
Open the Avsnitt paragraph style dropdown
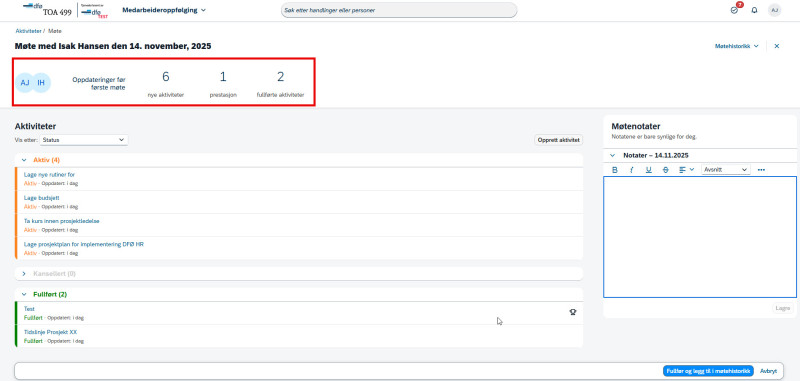point(726,170)
